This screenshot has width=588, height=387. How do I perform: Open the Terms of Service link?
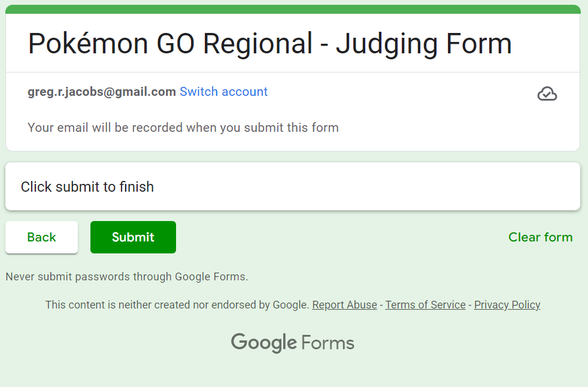(x=425, y=305)
